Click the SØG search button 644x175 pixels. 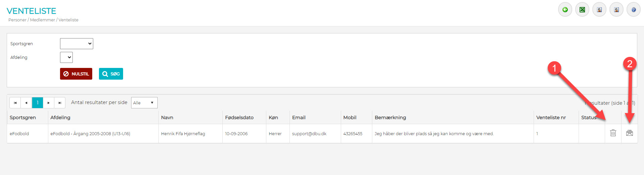pyautogui.click(x=111, y=74)
